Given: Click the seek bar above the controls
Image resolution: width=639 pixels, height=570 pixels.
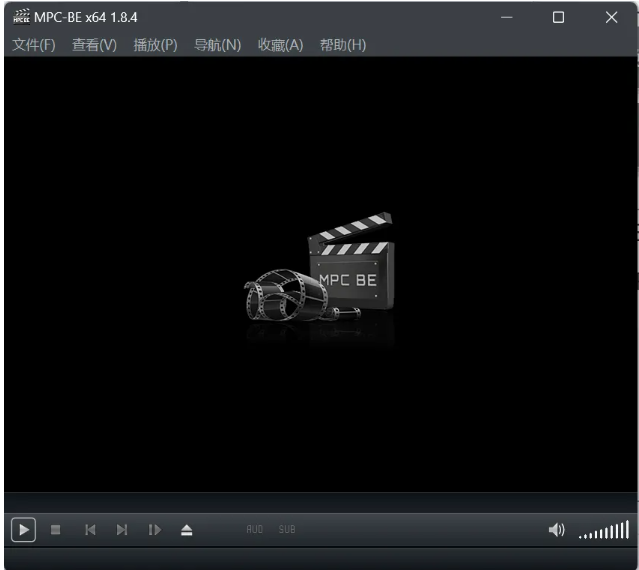Looking at the screenshot, I should 320,502.
